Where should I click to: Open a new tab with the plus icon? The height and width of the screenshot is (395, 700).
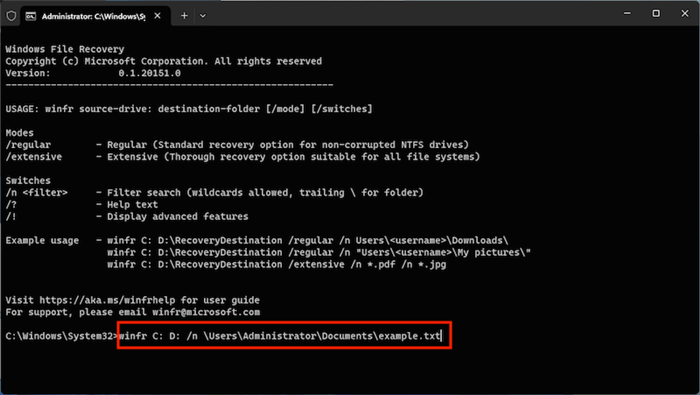(x=184, y=16)
